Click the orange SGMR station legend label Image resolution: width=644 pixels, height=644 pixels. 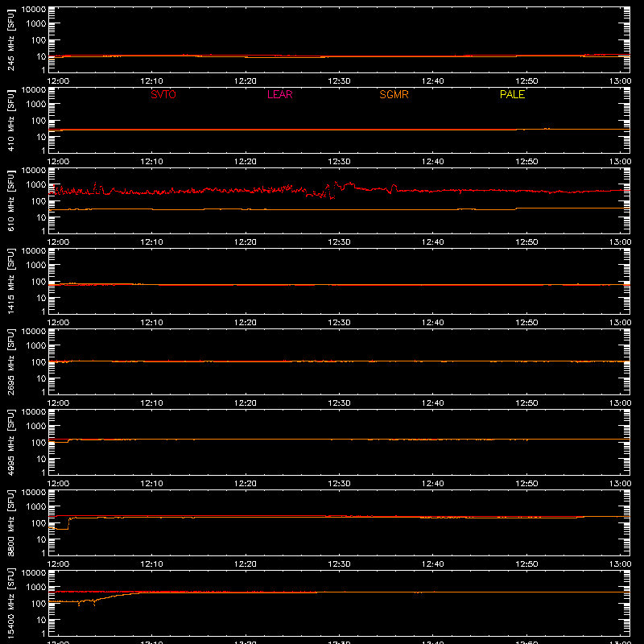(394, 94)
